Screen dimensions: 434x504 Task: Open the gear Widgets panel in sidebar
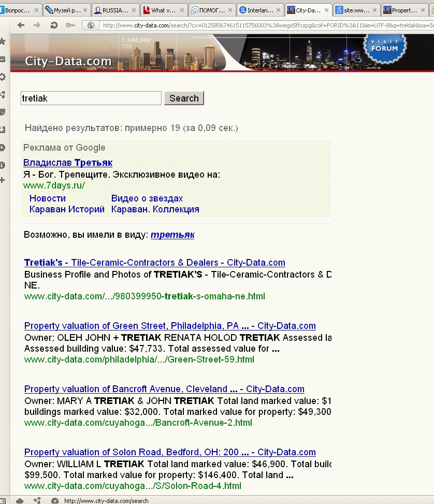[x=3, y=77]
